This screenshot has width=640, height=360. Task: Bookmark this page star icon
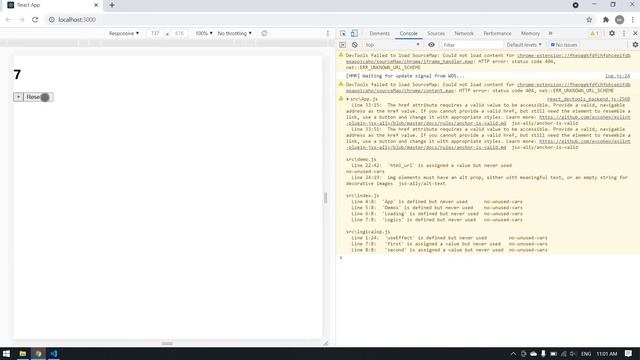(x=589, y=20)
